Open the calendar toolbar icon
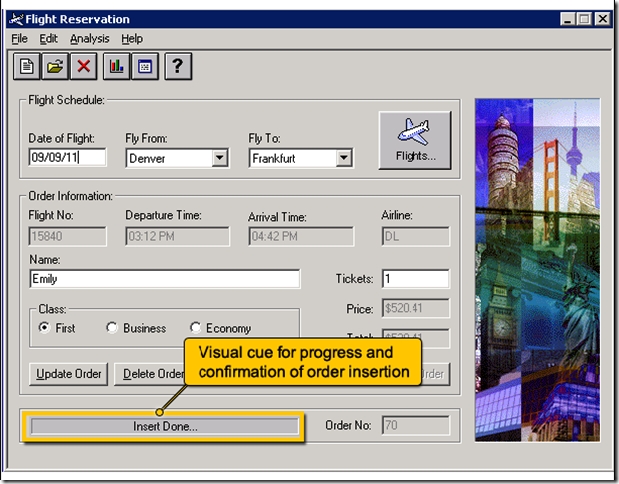 [145, 66]
